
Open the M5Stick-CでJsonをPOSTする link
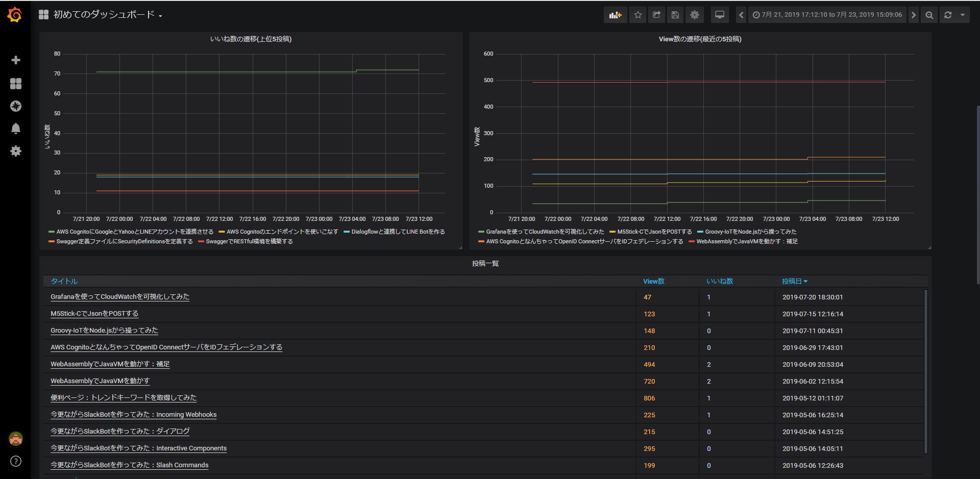point(94,314)
